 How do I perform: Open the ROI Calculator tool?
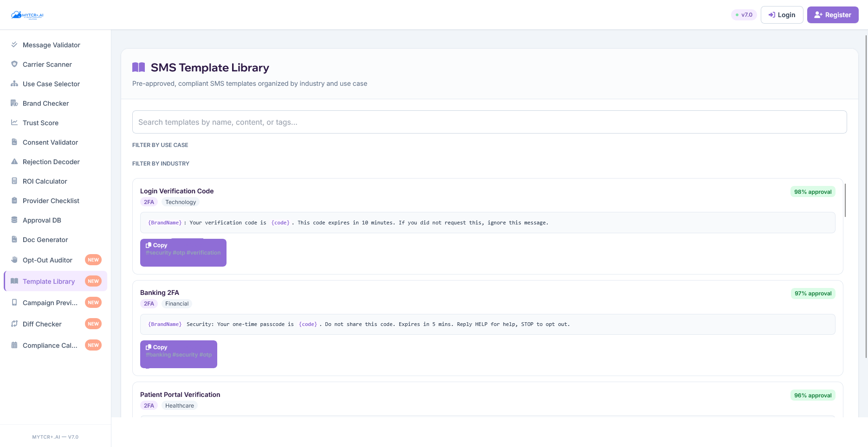coord(45,181)
